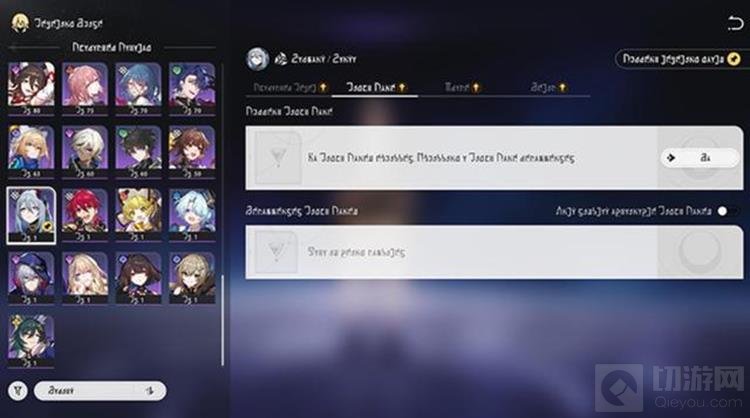Open the third tab next to selected tab
Screen dimensions: 750x418
(x=462, y=88)
